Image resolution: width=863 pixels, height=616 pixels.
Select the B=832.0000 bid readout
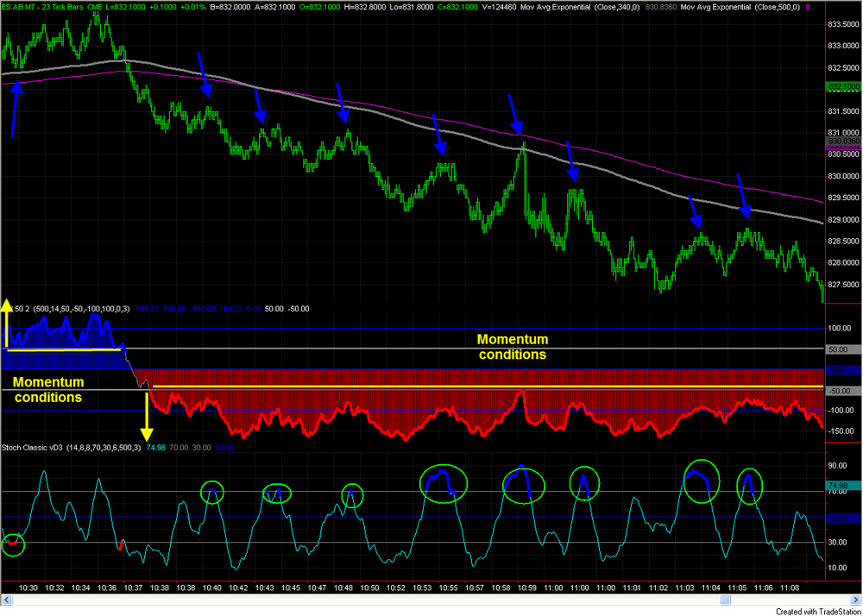(x=230, y=8)
